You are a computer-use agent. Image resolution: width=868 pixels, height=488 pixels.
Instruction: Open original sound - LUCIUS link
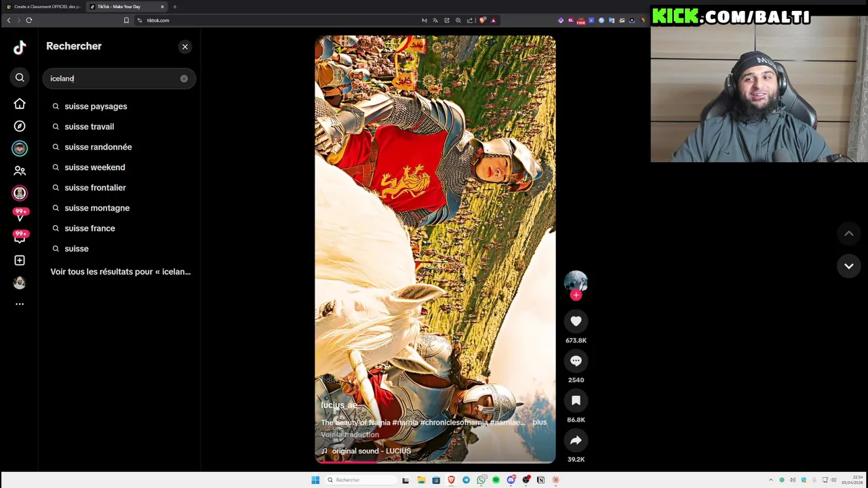(x=372, y=451)
